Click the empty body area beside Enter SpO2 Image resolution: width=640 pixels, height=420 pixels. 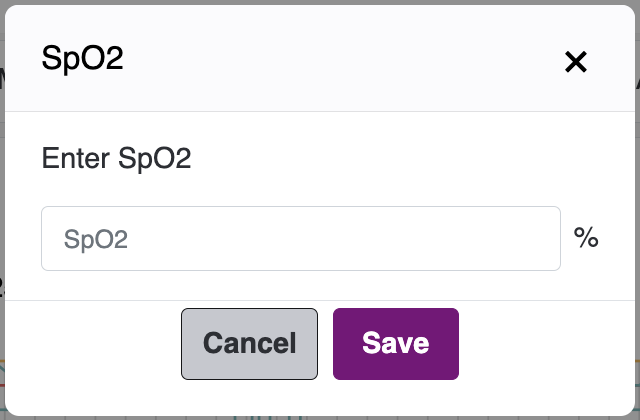pos(408,158)
